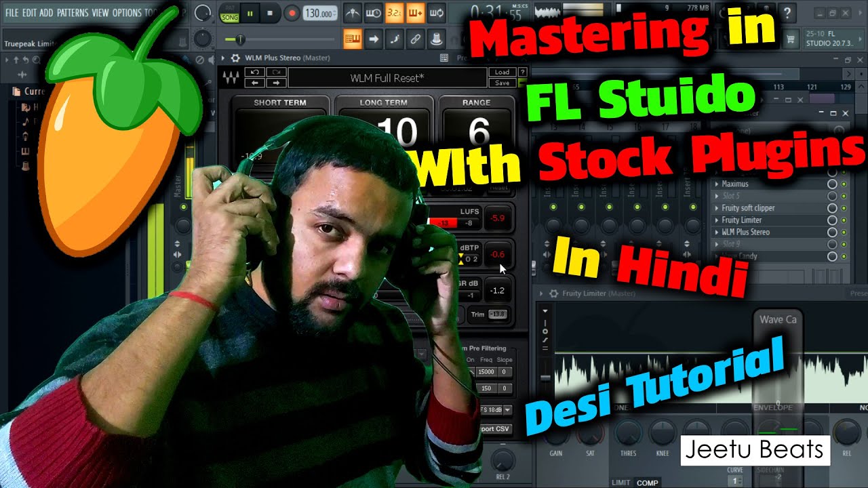Toggle multilink to controllers knob icon
Viewport: 868px width, 488px height.
click(x=437, y=39)
